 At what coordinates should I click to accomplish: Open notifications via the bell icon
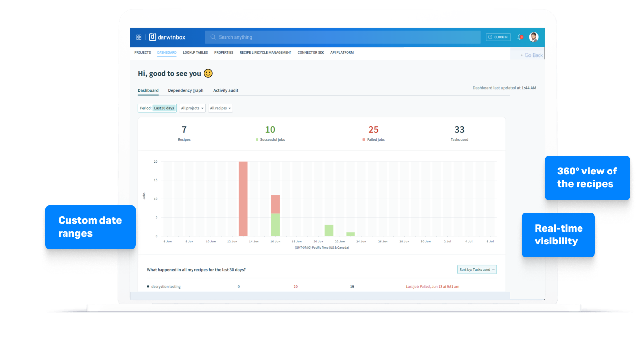[x=519, y=37]
